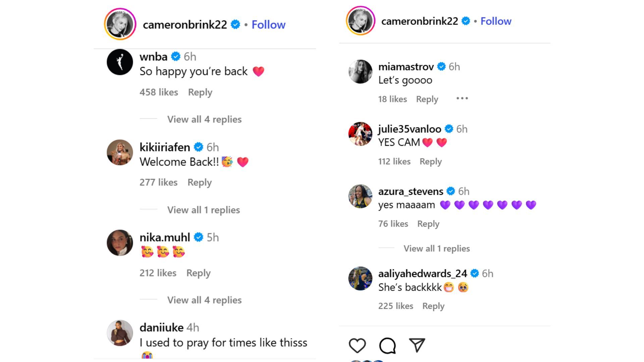
Task: Open the WNBA profile picture
Action: (120, 62)
